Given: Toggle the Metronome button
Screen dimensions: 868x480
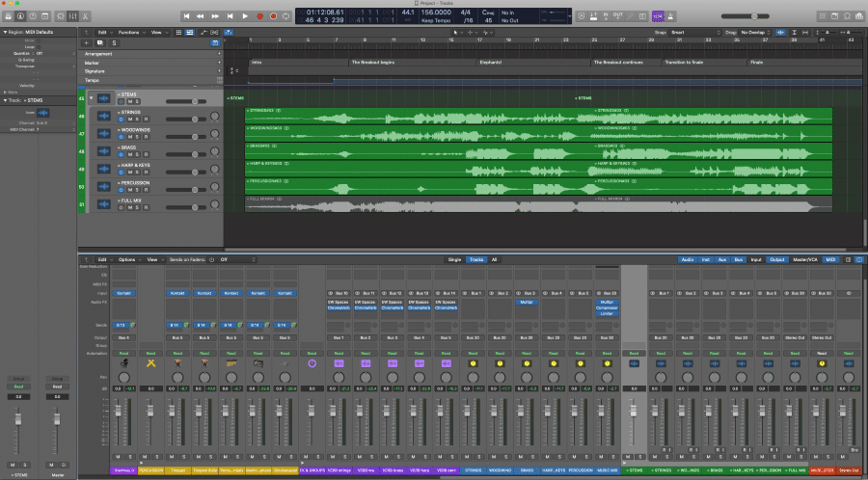Looking at the screenshot, I should click(x=671, y=16).
